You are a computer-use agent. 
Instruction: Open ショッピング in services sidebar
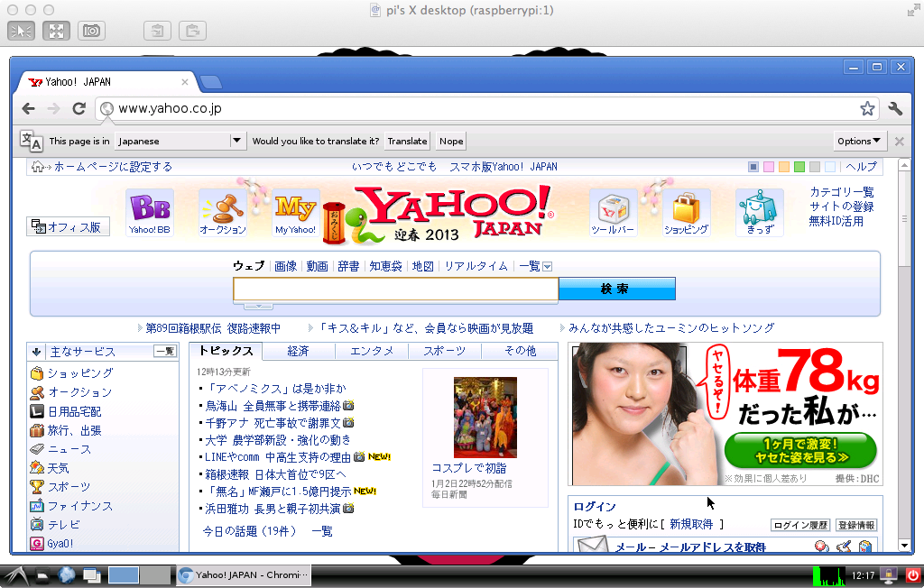[80, 373]
